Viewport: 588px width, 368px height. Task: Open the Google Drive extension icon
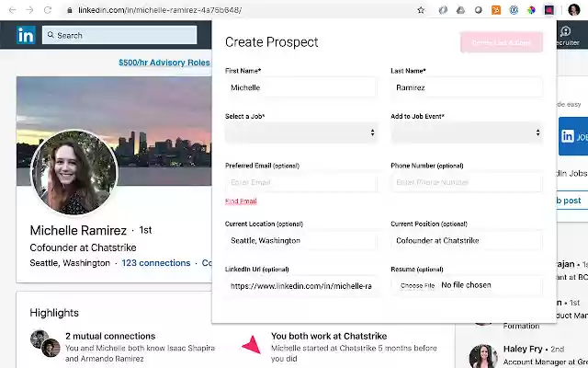(x=460, y=10)
